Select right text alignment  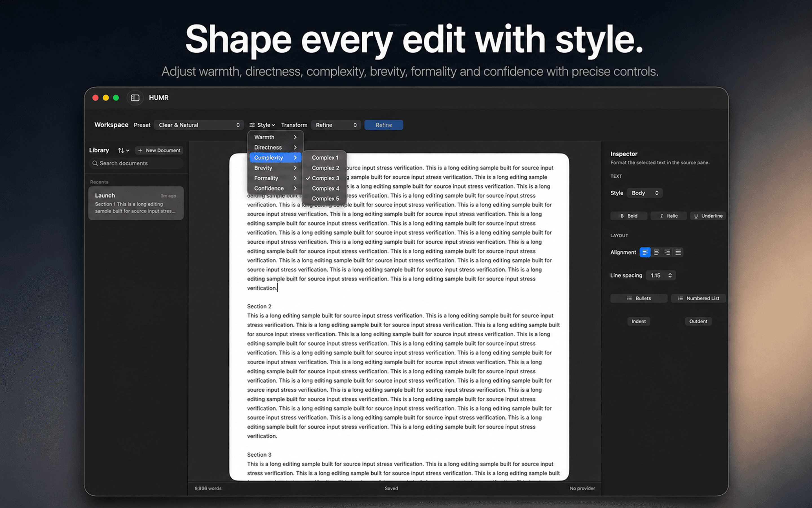pos(667,252)
